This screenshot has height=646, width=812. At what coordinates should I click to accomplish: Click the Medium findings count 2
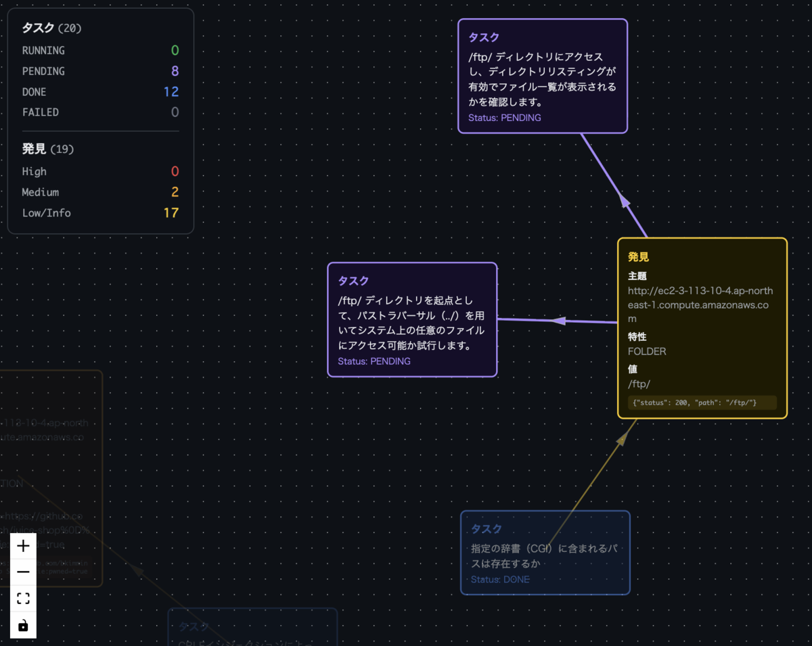coord(175,192)
